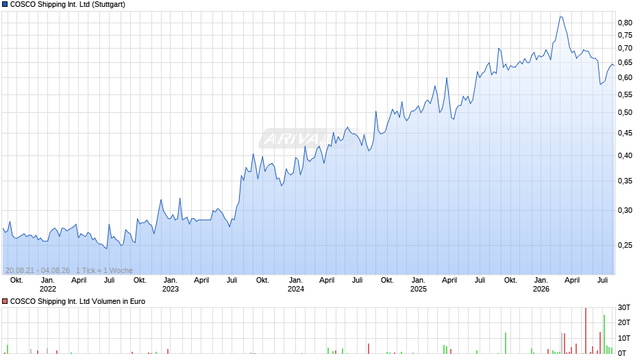This screenshot has width=644, height=360.
Task: Click the 0,30 price axis label
Action: click(x=625, y=211)
